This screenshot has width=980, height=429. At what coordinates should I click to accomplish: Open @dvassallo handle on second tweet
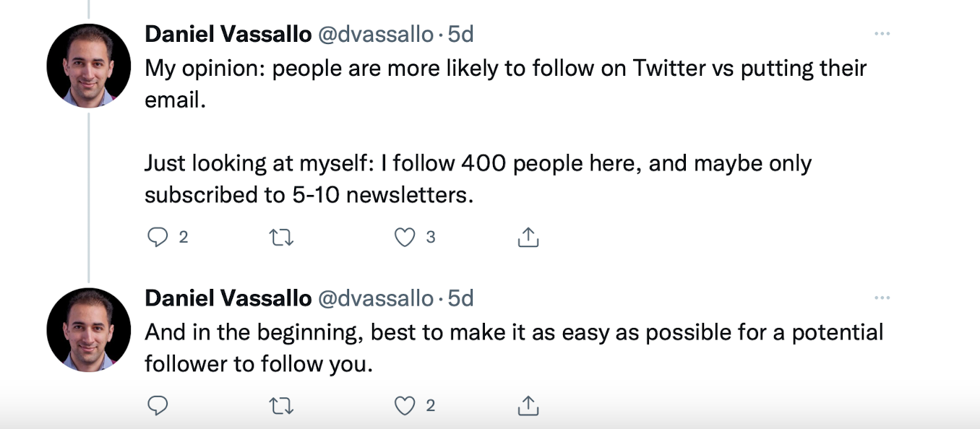click(x=375, y=298)
